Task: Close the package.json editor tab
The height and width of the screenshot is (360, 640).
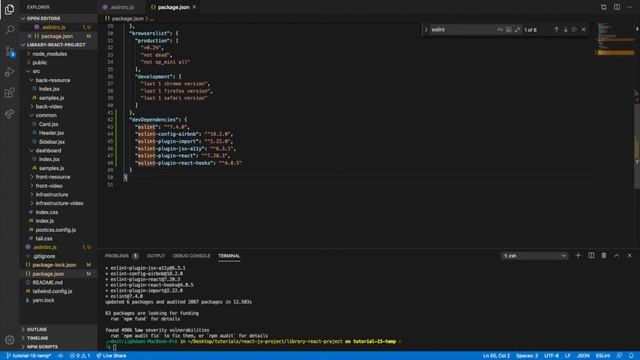Action: (194, 7)
